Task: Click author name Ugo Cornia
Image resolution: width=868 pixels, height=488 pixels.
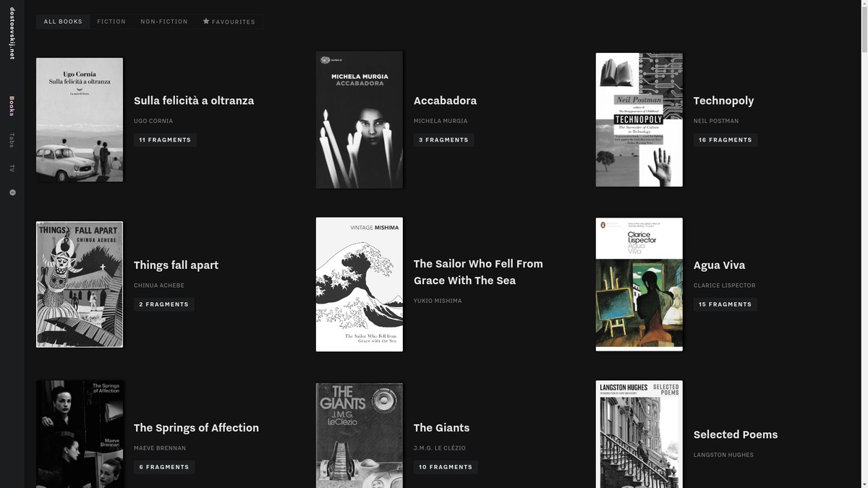Action: tap(153, 121)
